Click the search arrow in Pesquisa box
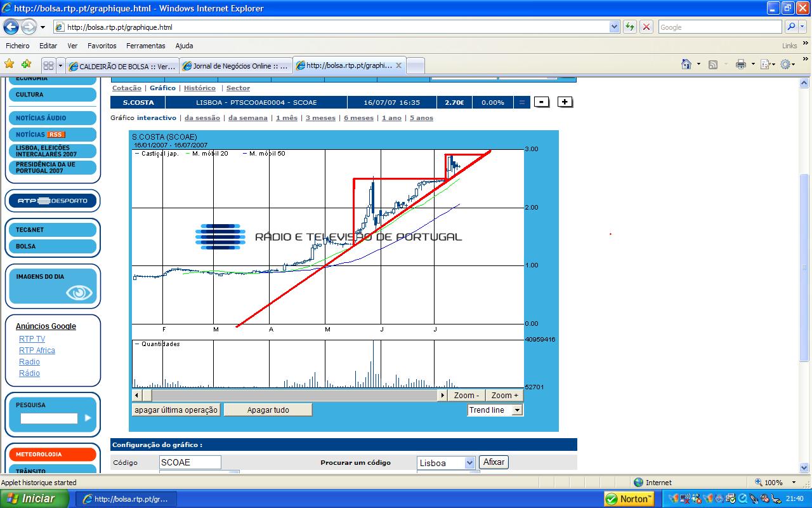Viewport: 812px width, 508px height. 88,418
